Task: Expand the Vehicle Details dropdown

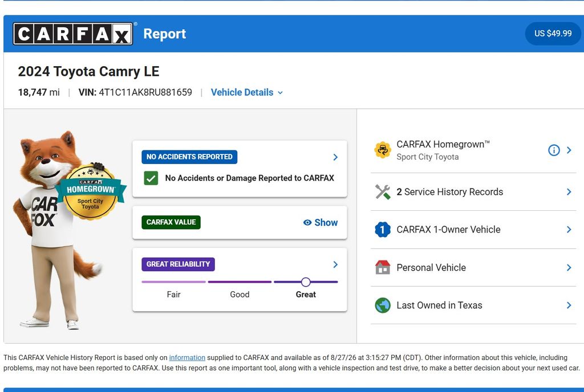Action: (246, 92)
